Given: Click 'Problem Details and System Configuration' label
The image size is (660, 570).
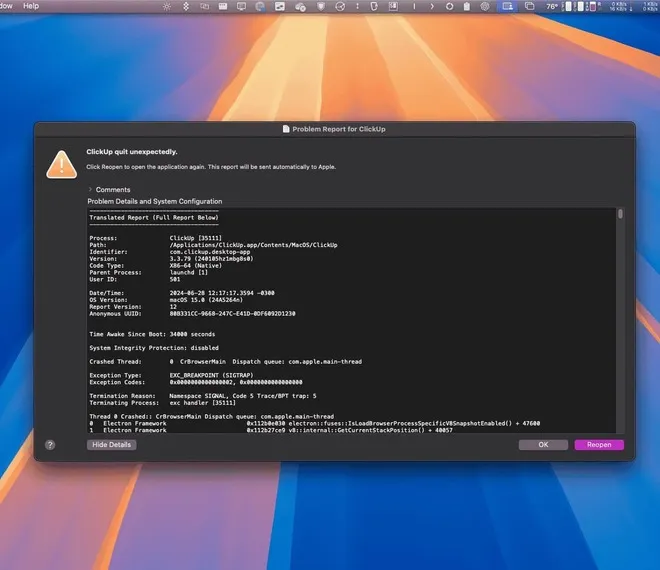Looking at the screenshot, I should [x=155, y=201].
